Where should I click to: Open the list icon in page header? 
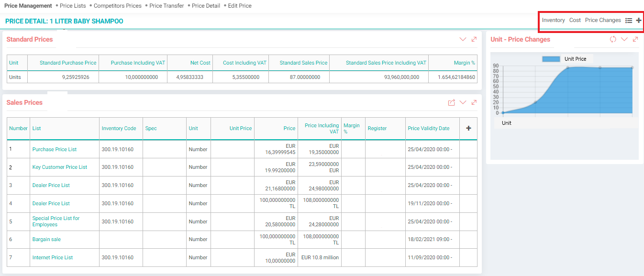(629, 21)
